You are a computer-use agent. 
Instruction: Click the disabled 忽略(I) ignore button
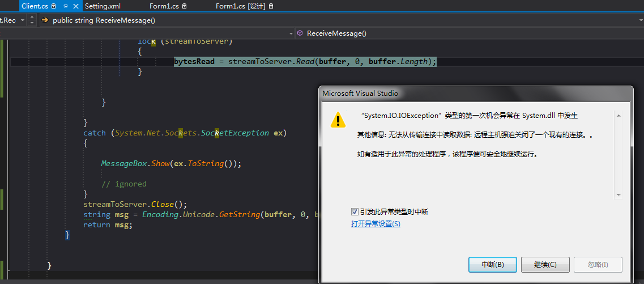coord(598,265)
